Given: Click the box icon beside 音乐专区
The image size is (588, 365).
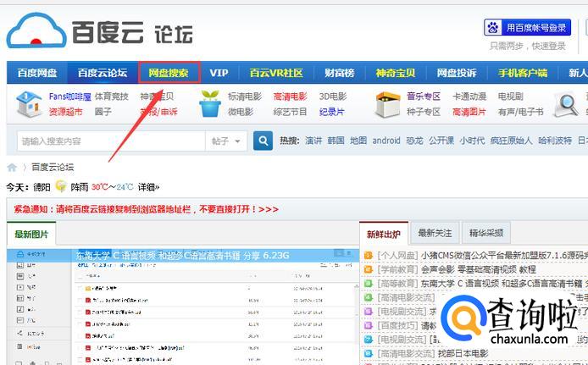Looking at the screenshot, I should click(x=388, y=104).
